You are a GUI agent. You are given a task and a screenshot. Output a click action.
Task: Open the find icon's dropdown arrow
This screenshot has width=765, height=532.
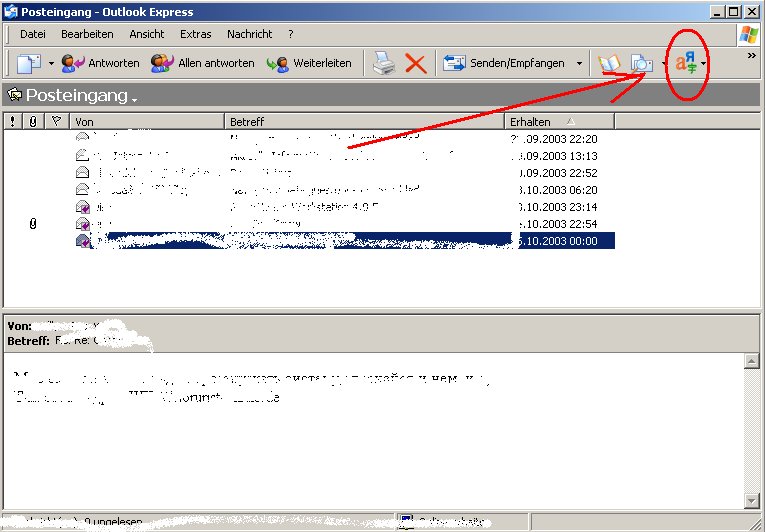coord(664,63)
